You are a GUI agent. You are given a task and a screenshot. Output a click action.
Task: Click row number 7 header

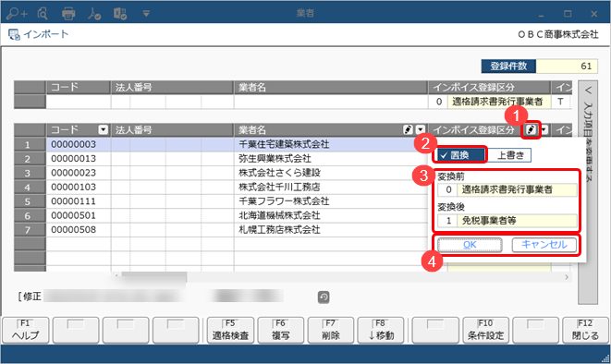(x=30, y=230)
